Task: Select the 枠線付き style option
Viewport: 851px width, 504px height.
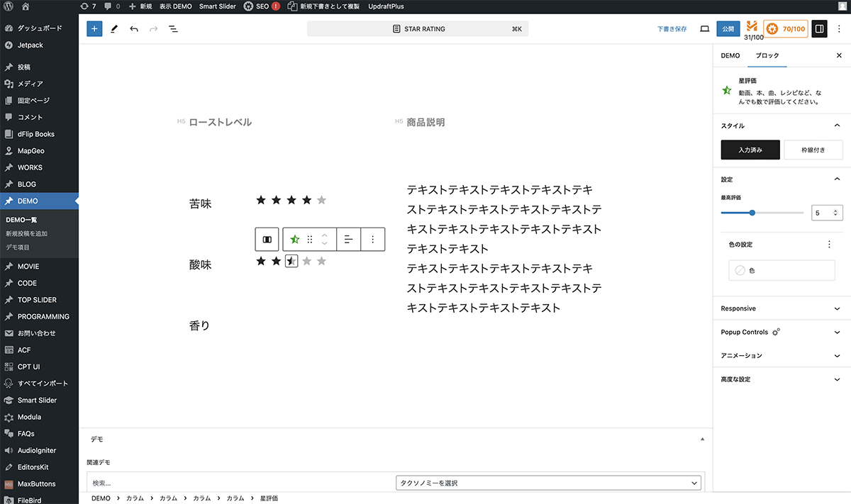Action: point(813,150)
